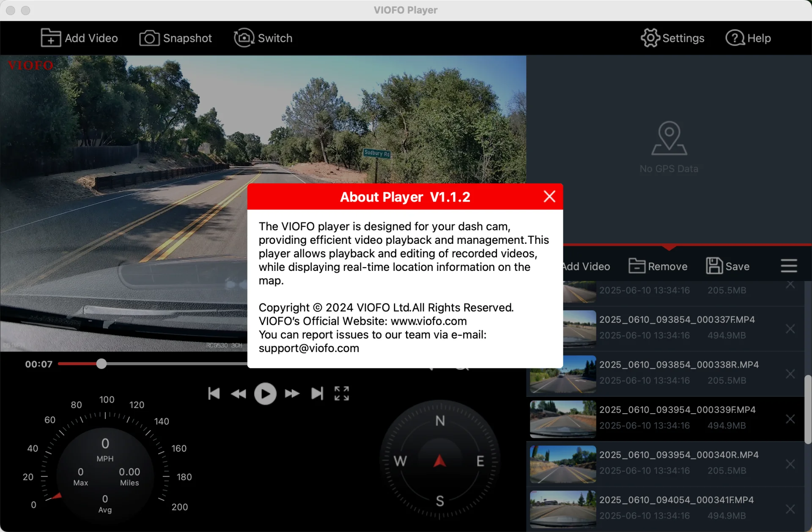
Task: Click the support@viofo.com email address
Action: 309,348
